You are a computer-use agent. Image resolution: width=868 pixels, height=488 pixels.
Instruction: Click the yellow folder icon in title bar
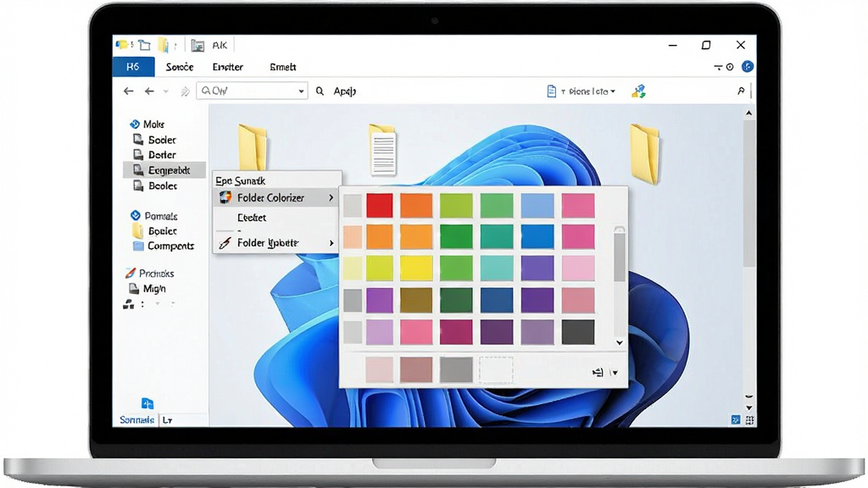pyautogui.click(x=164, y=45)
